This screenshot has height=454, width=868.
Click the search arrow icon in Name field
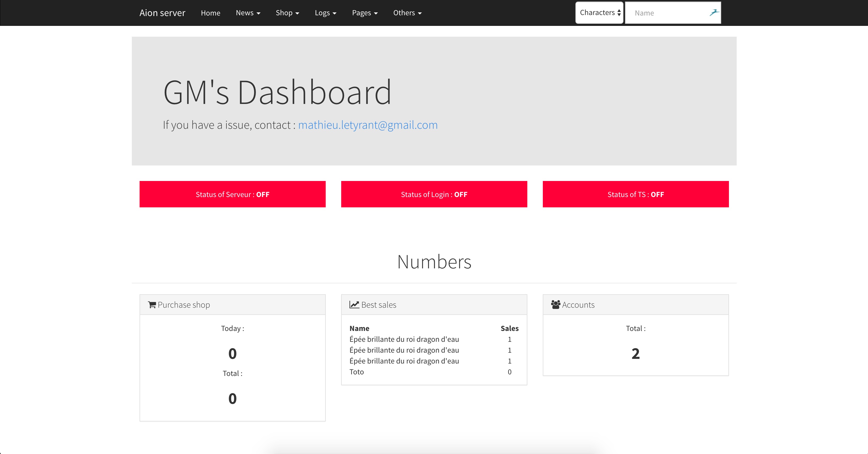714,13
